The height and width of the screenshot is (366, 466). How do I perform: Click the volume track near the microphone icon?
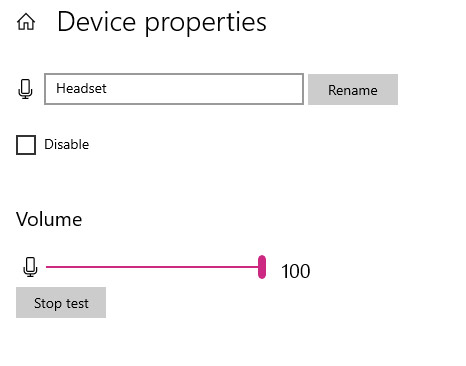[x=53, y=267]
